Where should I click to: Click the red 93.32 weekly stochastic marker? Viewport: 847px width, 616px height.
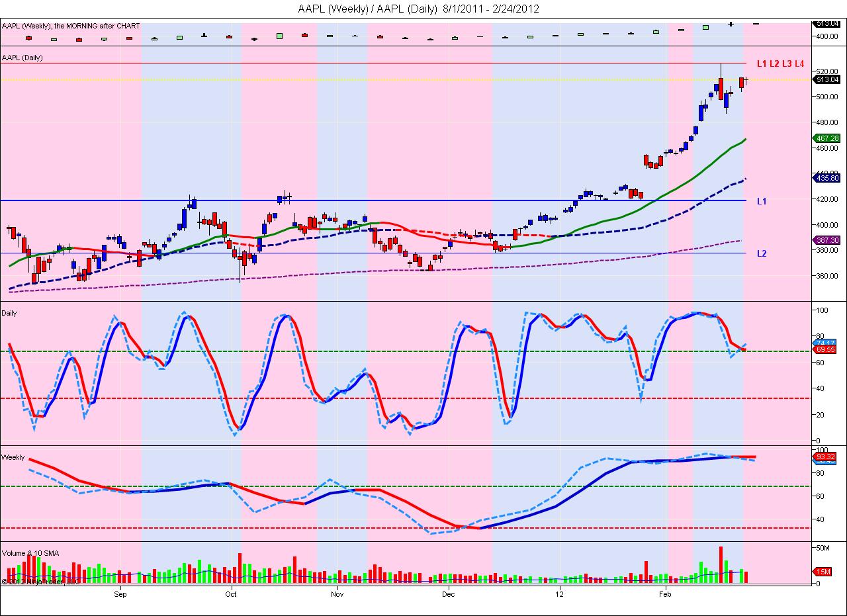click(x=824, y=457)
